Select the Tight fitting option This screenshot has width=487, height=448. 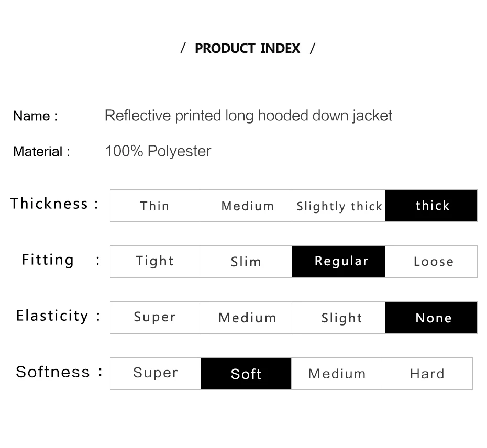(x=156, y=262)
